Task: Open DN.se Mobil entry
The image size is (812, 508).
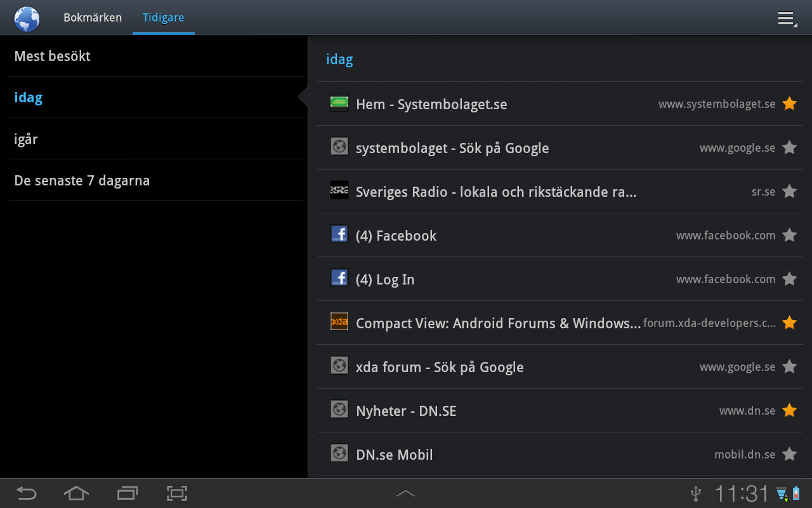Action: tap(560, 454)
